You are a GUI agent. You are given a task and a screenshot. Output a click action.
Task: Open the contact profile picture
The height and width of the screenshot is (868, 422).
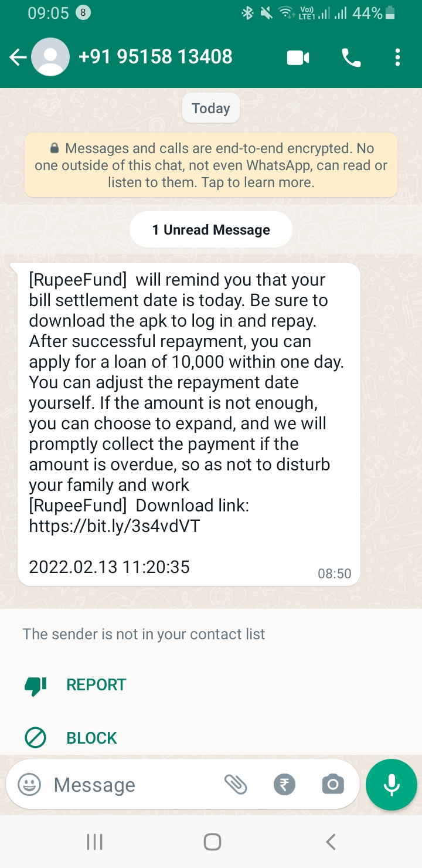tap(50, 57)
